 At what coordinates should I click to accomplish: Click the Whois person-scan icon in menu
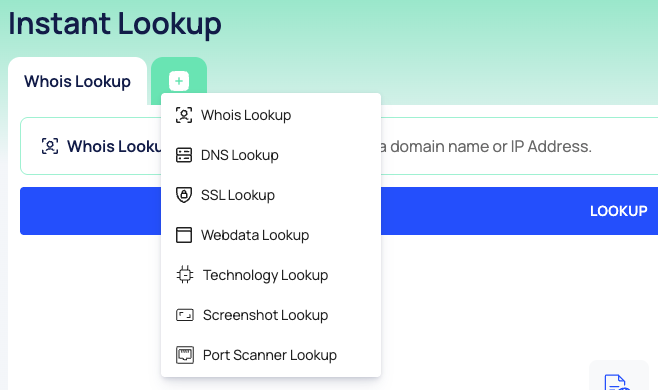[x=184, y=115]
